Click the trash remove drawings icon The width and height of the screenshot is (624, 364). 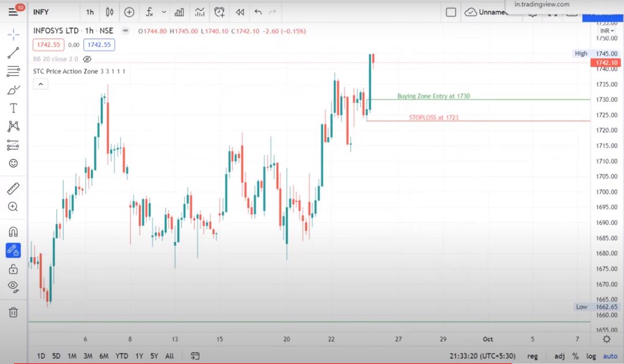[x=13, y=312]
